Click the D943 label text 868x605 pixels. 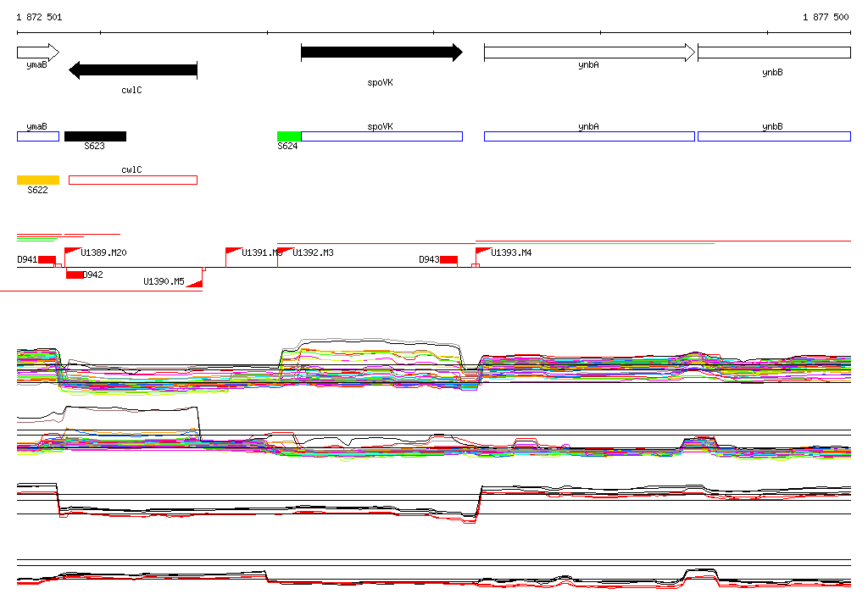coord(429,259)
